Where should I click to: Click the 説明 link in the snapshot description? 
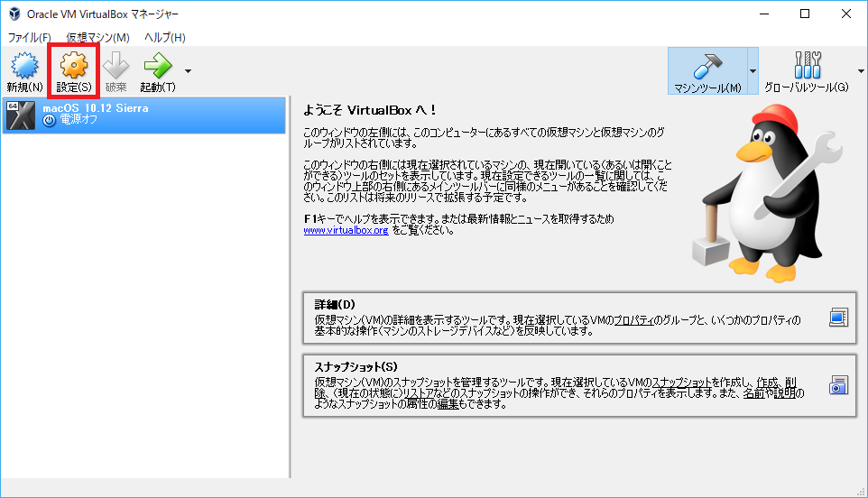click(x=784, y=392)
